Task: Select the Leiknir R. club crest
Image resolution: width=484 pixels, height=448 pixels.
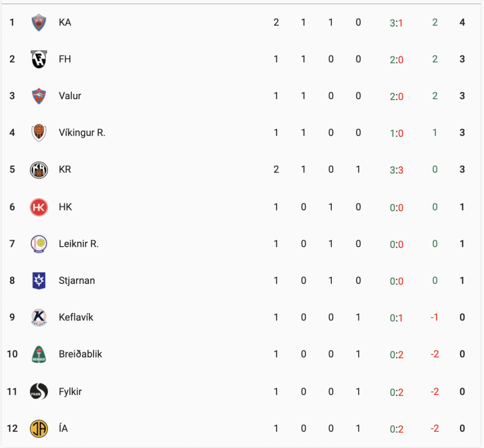Action: 39,244
